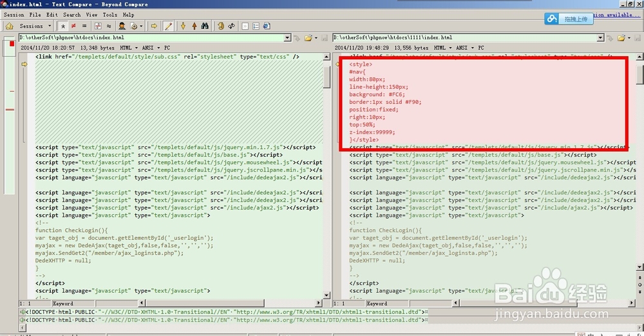The image size is (644, 336).
Task: Jump to previous difference section
Action: point(194,26)
